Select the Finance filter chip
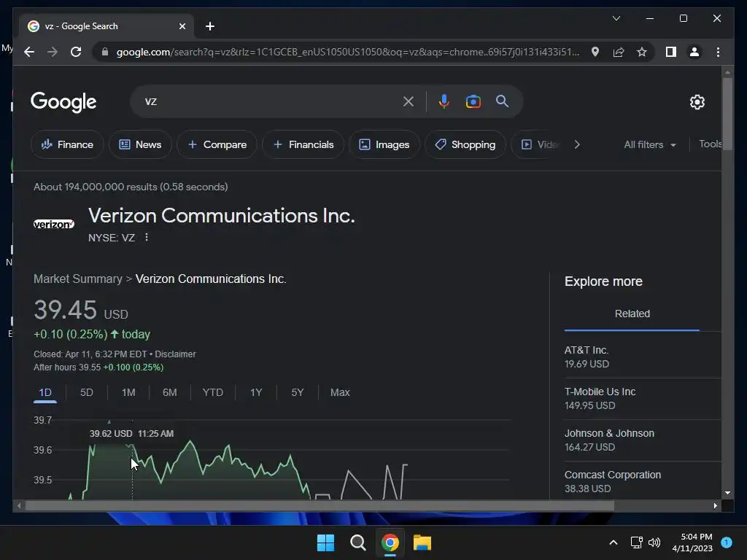This screenshot has width=747, height=560. pos(67,144)
